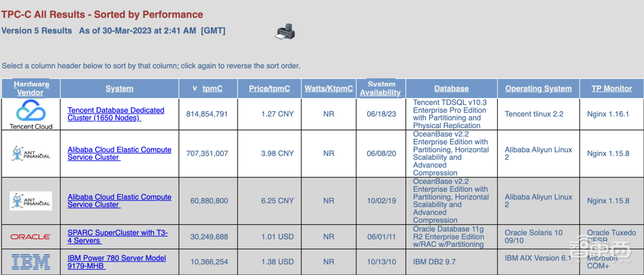Sort by Watts/KtpmC column header

pyautogui.click(x=328, y=89)
